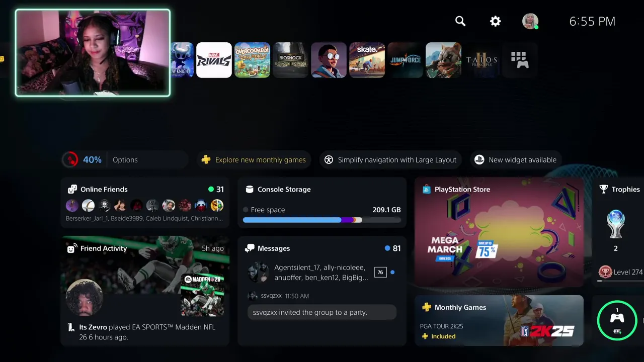
Task: Launch the BioShock game tile
Action: [x=290, y=60]
